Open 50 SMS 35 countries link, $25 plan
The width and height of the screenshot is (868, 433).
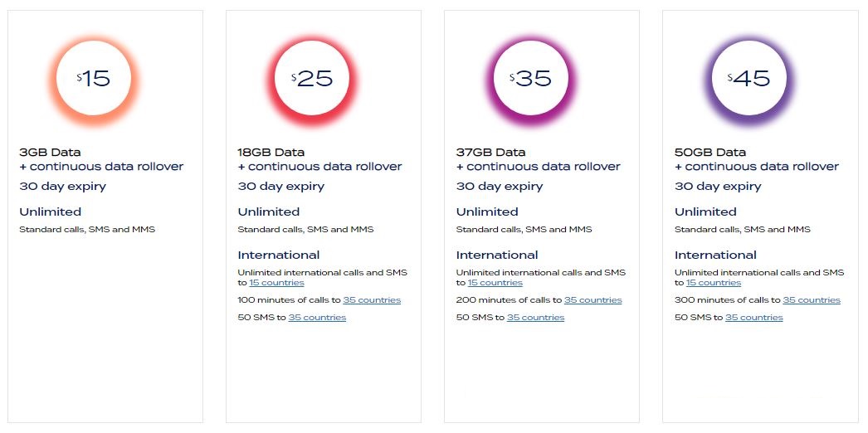coord(317,318)
